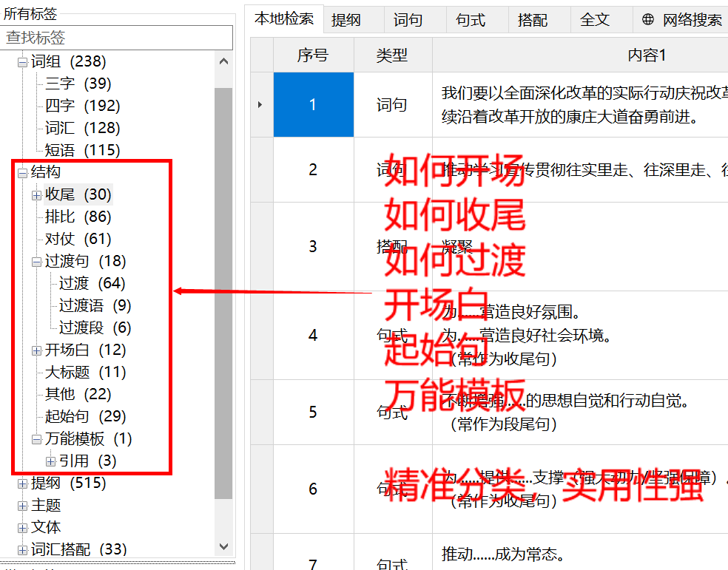This screenshot has height=570, width=728.
Task: Collapse the 结构 tree node
Action: (x=22, y=173)
